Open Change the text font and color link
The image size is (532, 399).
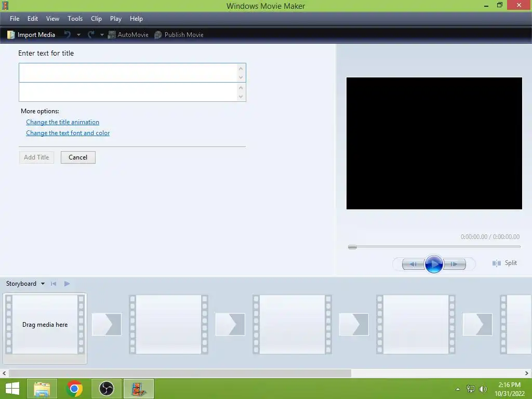pyautogui.click(x=68, y=133)
